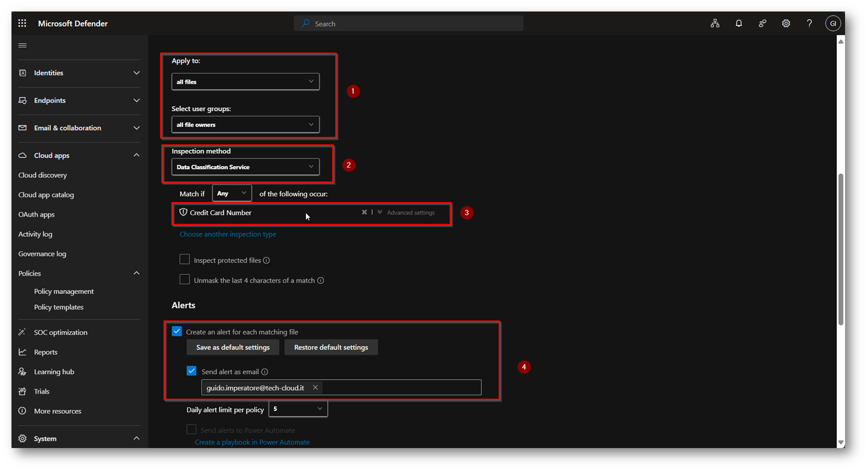Click the More resources info icon

(22, 411)
